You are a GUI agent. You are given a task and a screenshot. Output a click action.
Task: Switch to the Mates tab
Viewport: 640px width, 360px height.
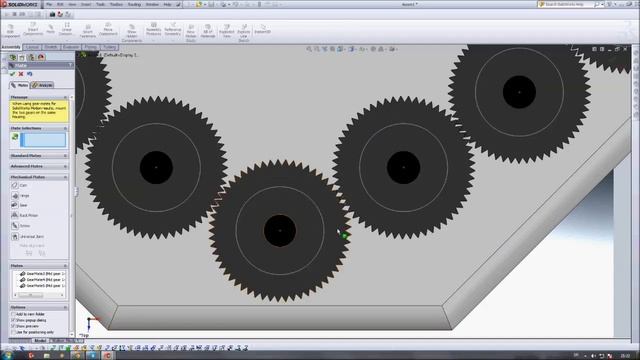pos(20,85)
